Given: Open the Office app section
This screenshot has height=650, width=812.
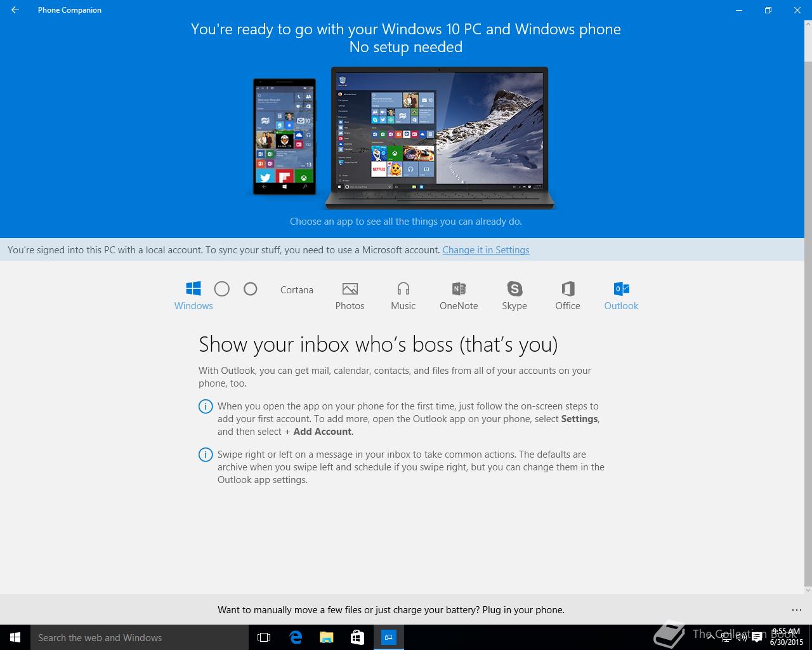Looking at the screenshot, I should pyautogui.click(x=568, y=296).
